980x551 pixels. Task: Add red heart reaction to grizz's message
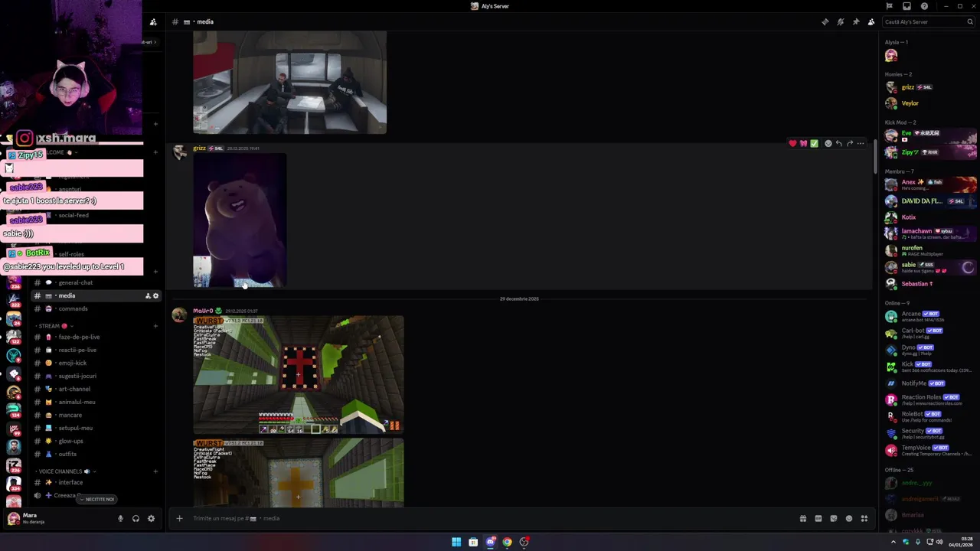[x=792, y=143]
